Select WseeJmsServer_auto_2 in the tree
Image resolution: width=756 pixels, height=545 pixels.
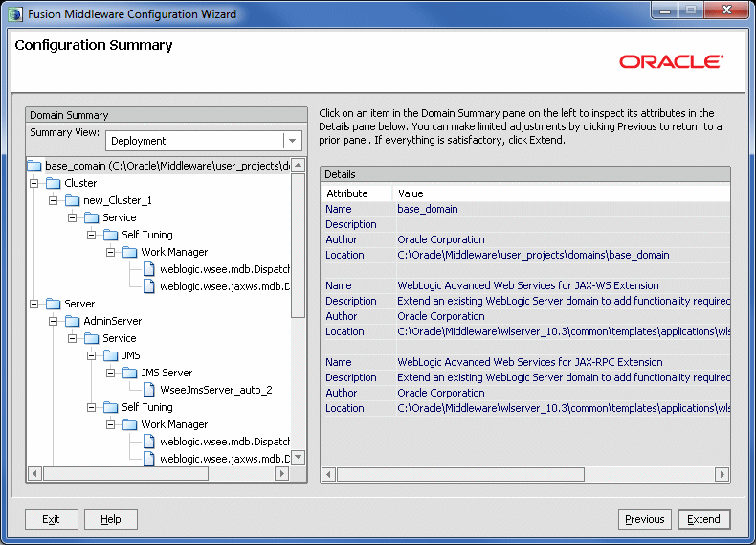point(216,390)
